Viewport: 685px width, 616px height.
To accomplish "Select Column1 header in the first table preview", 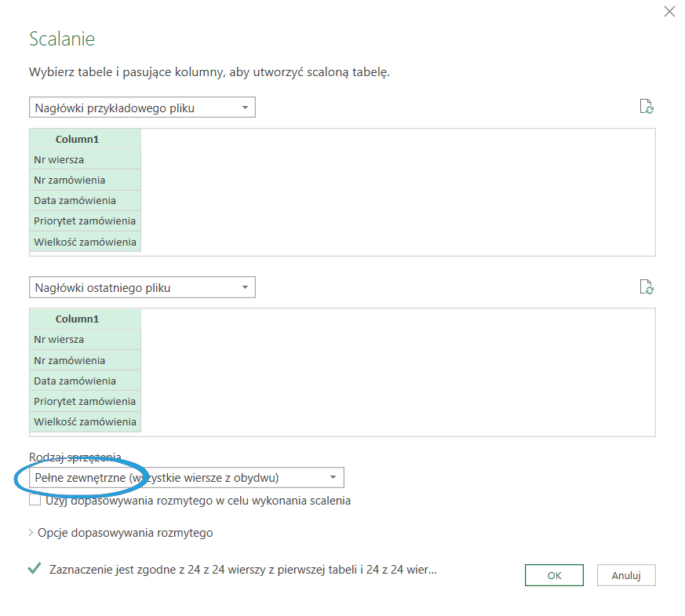I will point(85,139).
